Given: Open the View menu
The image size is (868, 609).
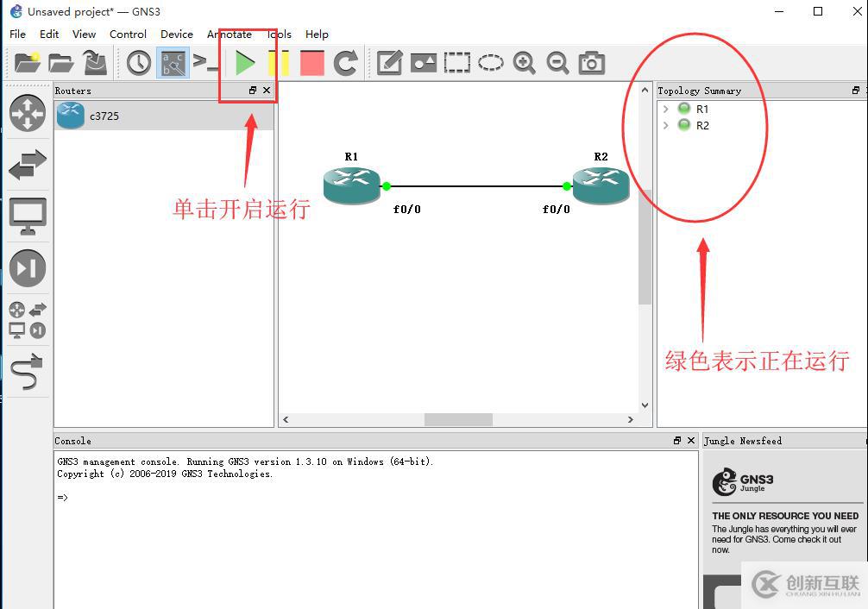Looking at the screenshot, I should (x=85, y=35).
